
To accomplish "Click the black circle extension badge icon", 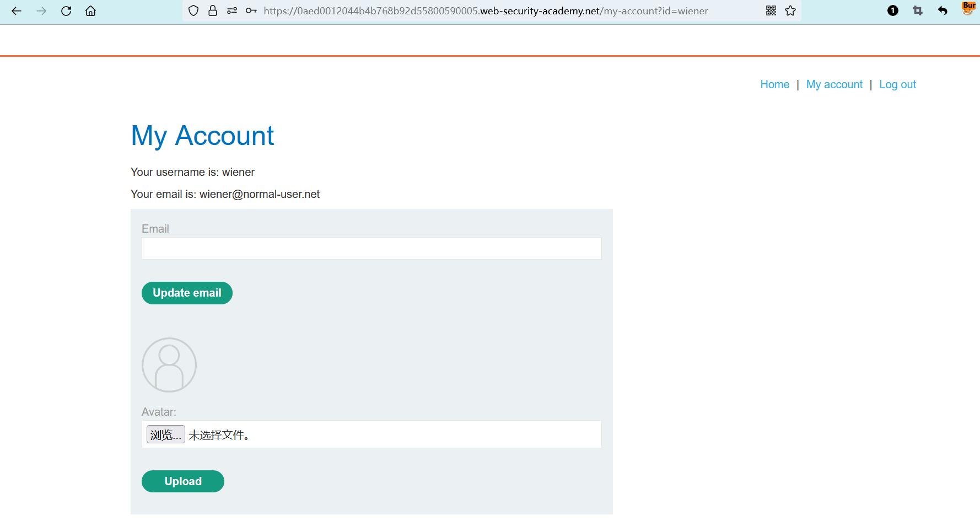I will (893, 11).
